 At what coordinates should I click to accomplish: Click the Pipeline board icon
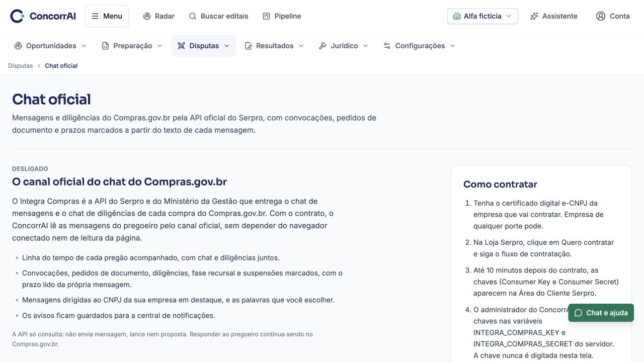tap(267, 16)
